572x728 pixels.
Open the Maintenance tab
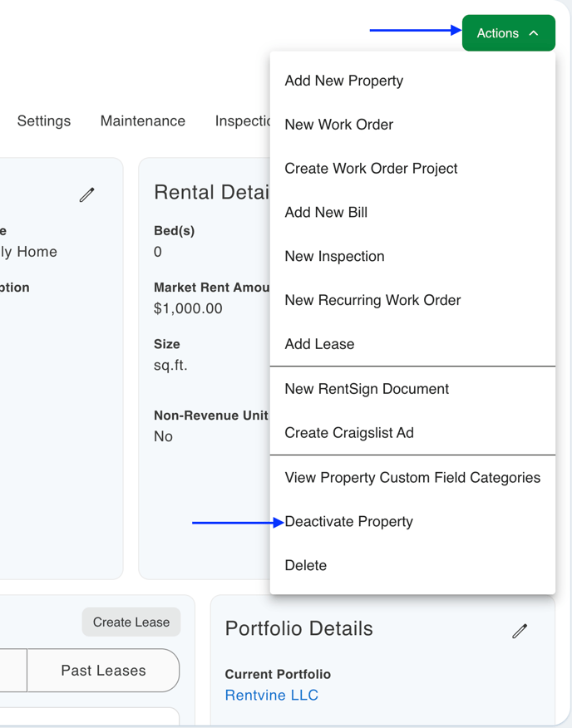click(143, 121)
